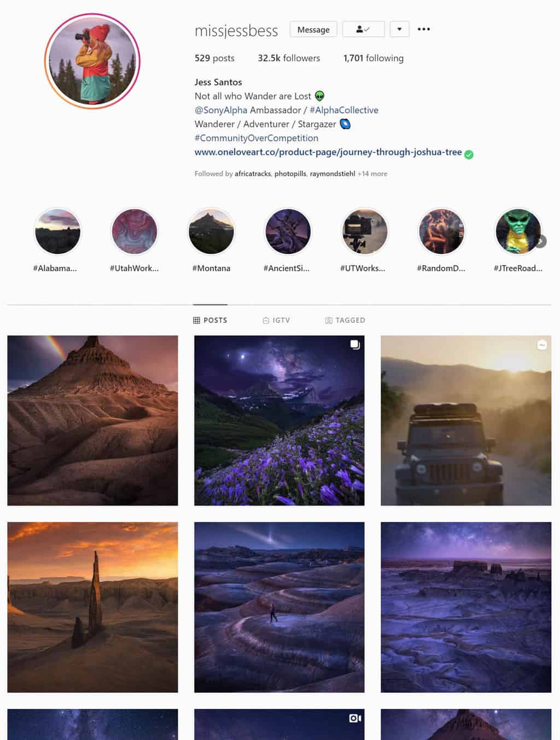This screenshot has width=560, height=740.
Task: Open the three-dots options menu
Action: [424, 29]
